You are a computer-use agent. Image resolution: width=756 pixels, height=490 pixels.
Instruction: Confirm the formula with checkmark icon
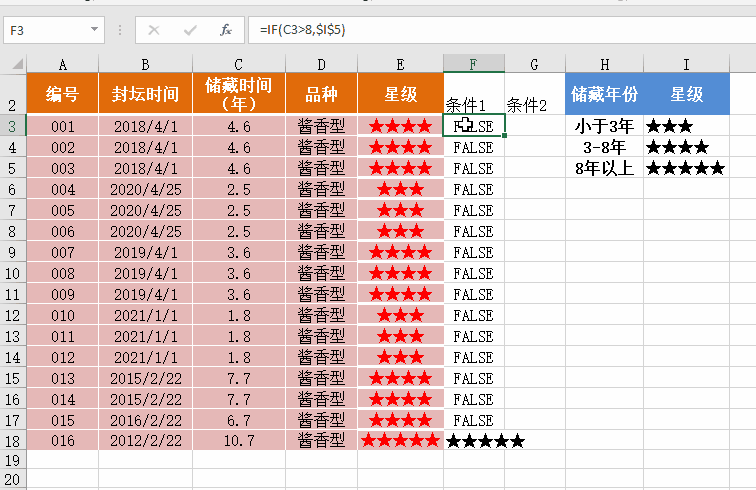(x=190, y=30)
